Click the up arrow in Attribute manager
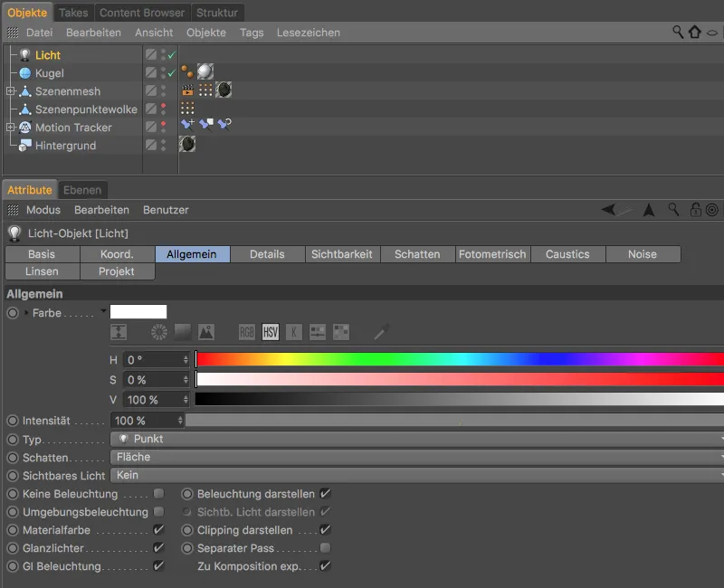This screenshot has height=588, width=724. pyautogui.click(x=649, y=210)
